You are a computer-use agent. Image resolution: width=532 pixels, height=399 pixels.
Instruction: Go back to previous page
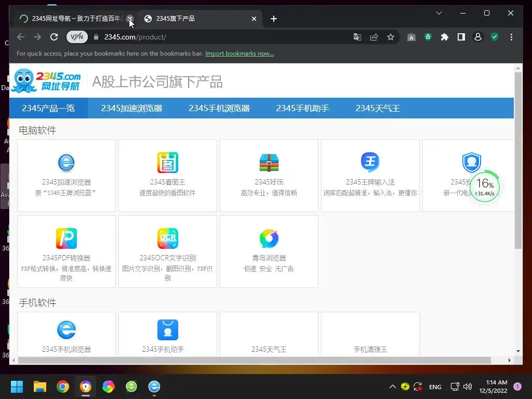[x=21, y=37]
